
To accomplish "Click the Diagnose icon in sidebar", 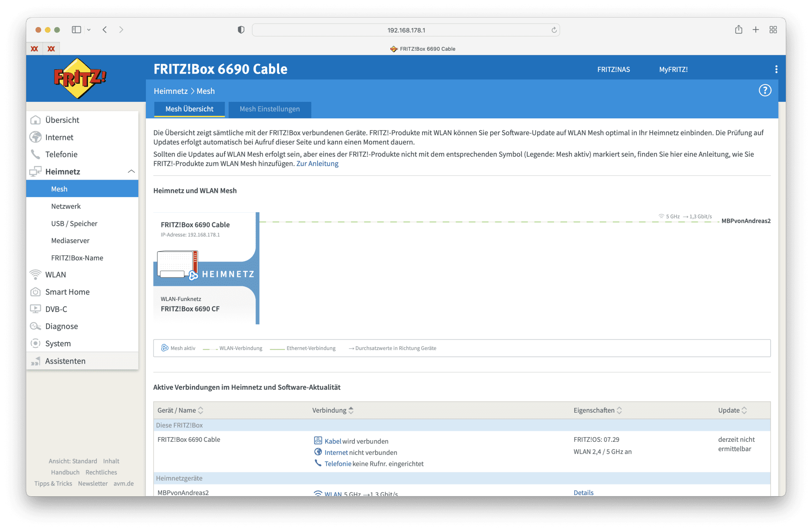I will pos(36,326).
